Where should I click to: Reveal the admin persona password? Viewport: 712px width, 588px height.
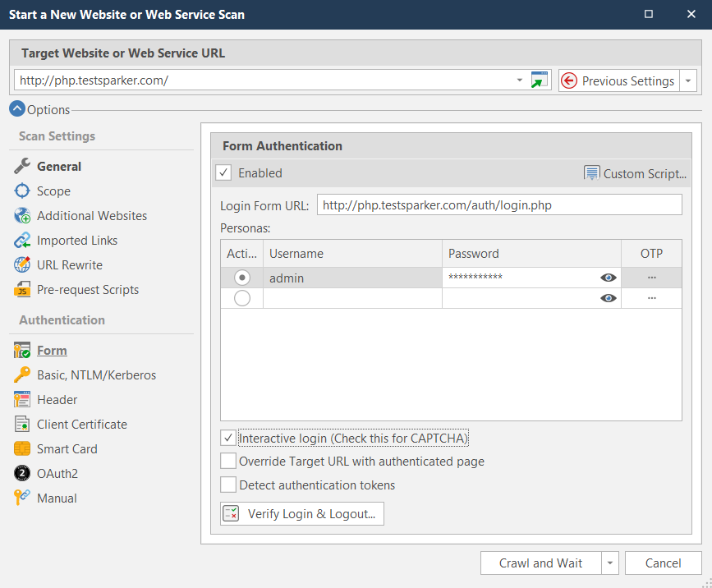(608, 278)
